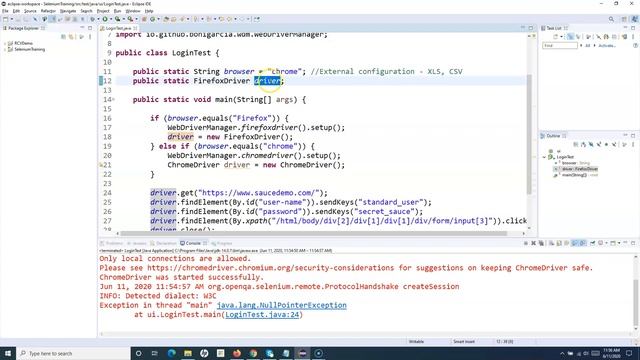This screenshot has height=360, width=640.
Task: Open Windows notification center icon
Action: [x=629, y=353]
